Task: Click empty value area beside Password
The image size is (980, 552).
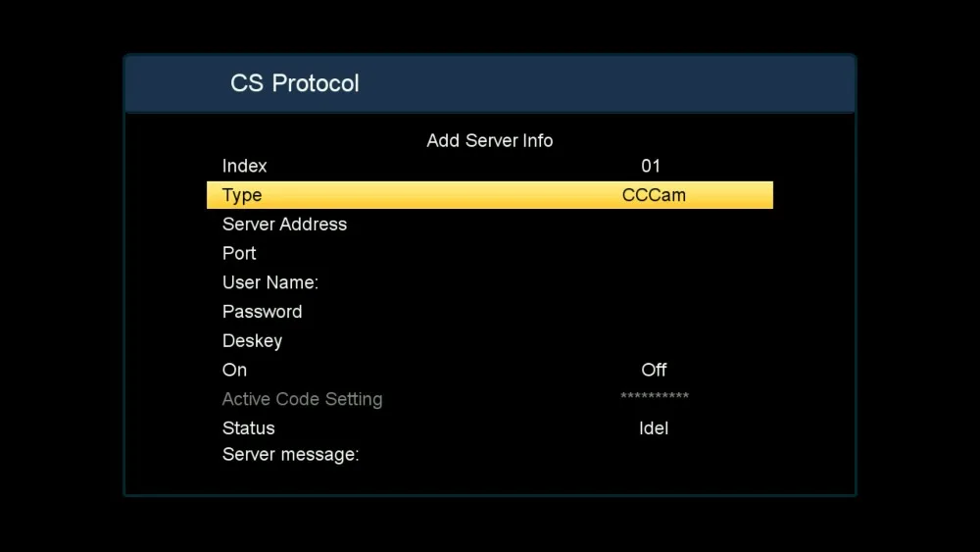Action: click(654, 312)
